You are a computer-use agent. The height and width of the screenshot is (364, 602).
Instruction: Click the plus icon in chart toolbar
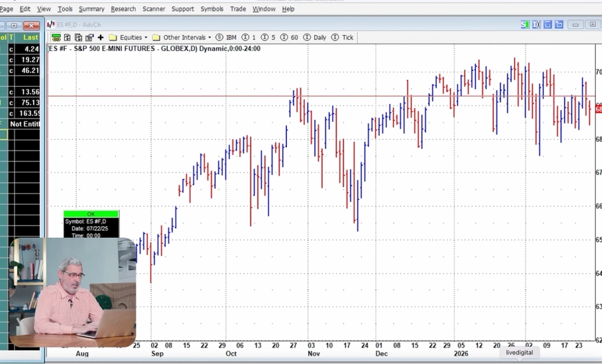(101, 37)
